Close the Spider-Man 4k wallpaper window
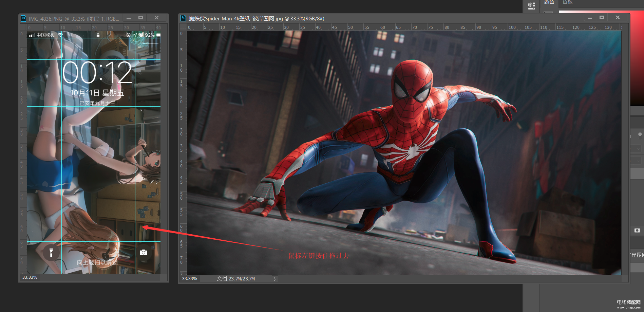Screen dimensions: 644x312 (618, 17)
